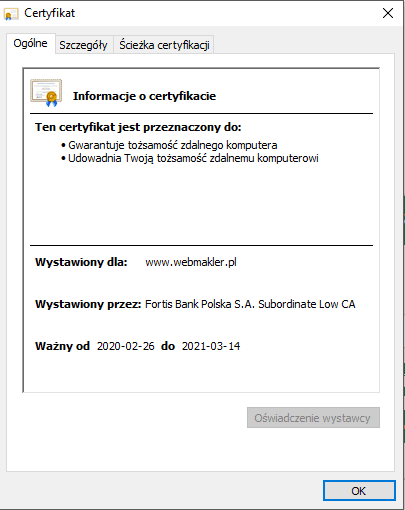Click the Certyfikat window title text
The width and height of the screenshot is (405, 510).
[49, 13]
